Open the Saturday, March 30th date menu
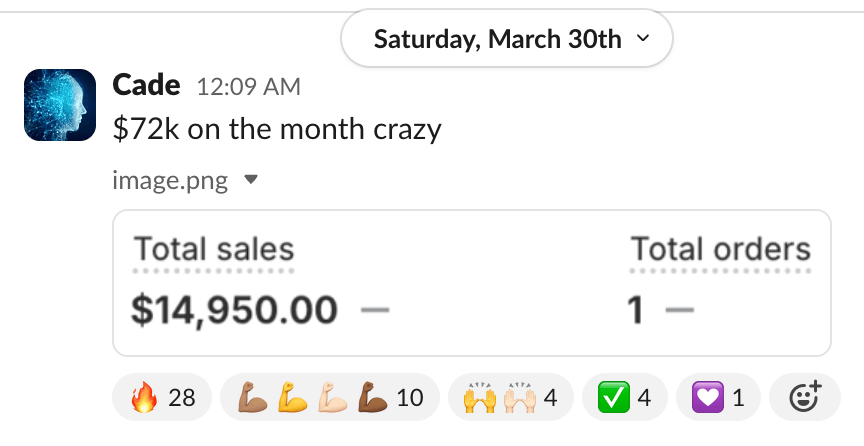Image resolution: width=864 pixels, height=446 pixels. (506, 40)
